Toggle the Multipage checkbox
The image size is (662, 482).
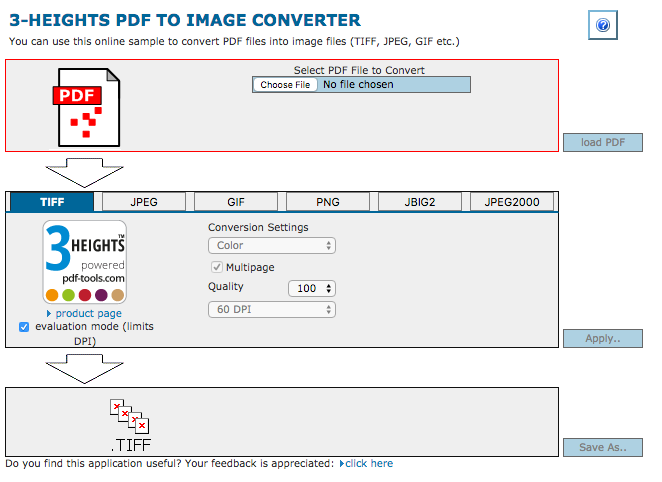point(217,267)
